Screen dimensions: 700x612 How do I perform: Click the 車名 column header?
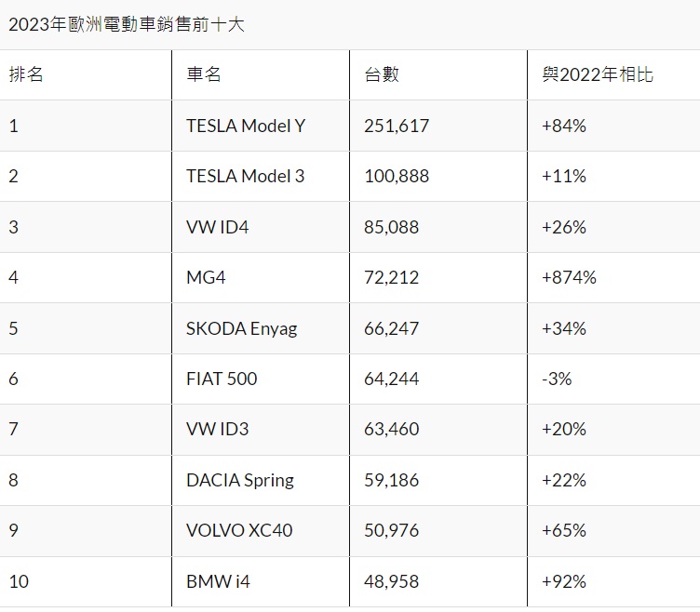(204, 74)
